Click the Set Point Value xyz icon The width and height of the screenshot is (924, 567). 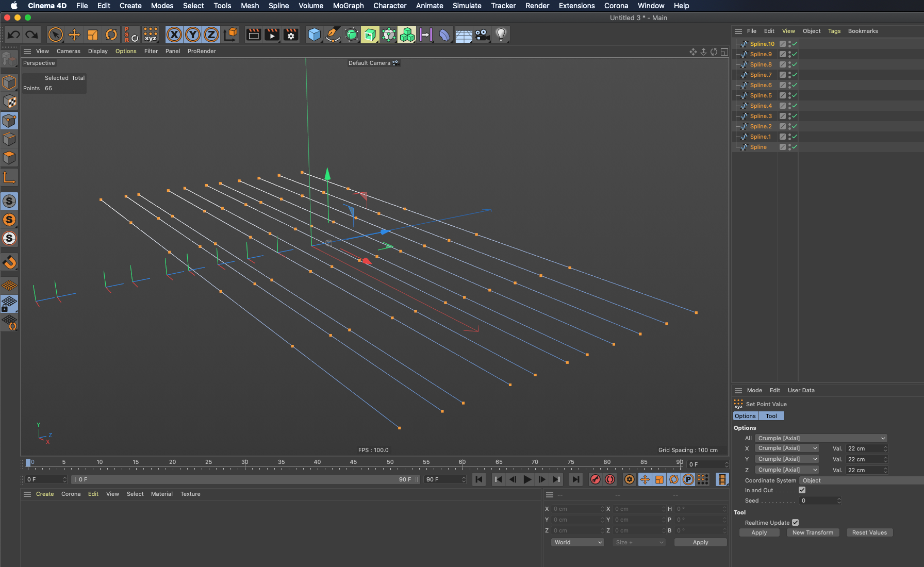pos(151,35)
